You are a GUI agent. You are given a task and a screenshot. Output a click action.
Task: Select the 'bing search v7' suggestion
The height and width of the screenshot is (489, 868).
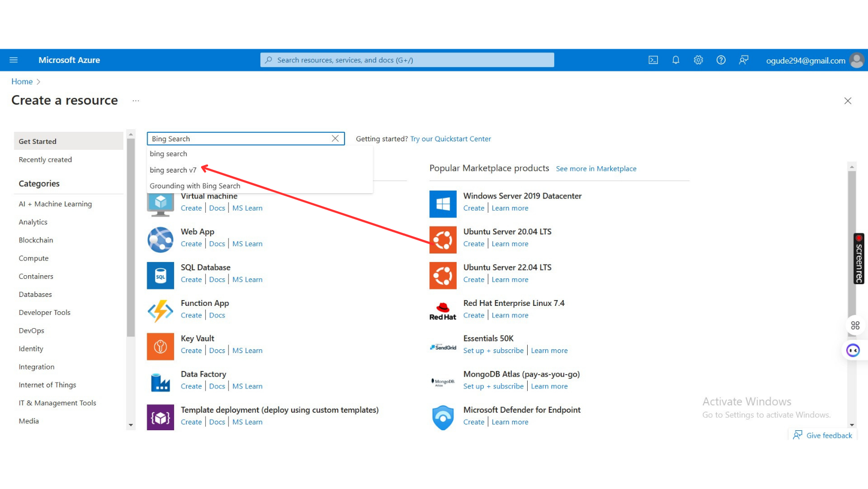(173, 170)
